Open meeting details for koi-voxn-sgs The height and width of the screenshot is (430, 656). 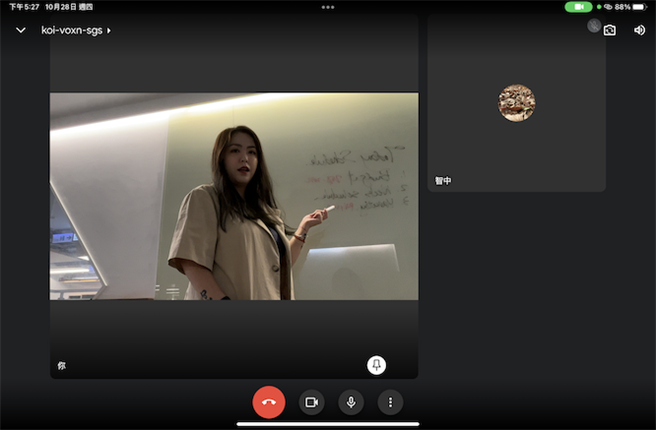pyautogui.click(x=76, y=30)
